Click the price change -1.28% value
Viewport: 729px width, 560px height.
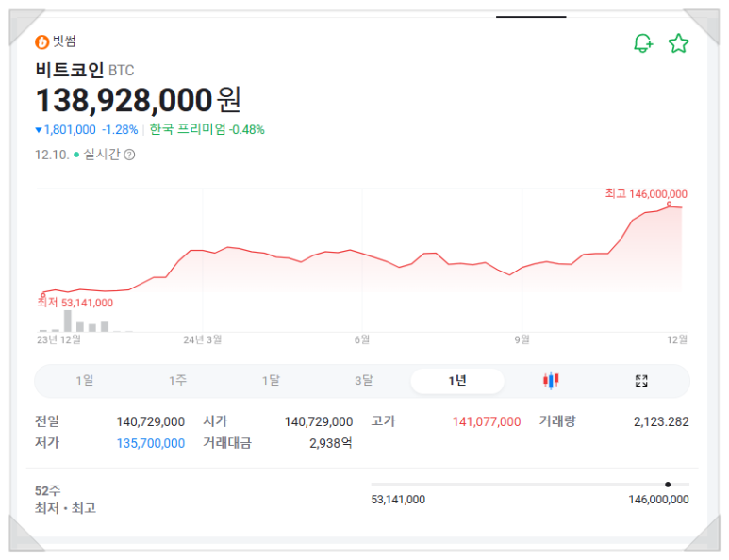[120, 130]
